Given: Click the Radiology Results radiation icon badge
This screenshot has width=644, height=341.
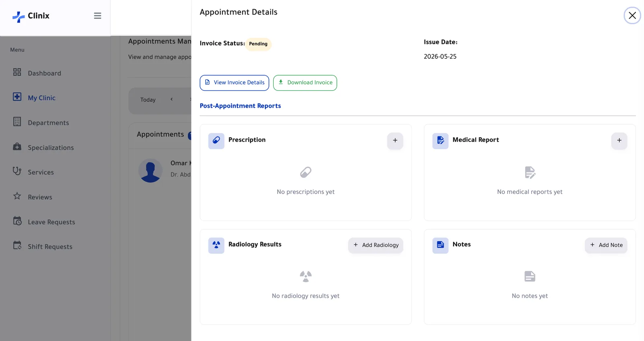Looking at the screenshot, I should (x=216, y=245).
